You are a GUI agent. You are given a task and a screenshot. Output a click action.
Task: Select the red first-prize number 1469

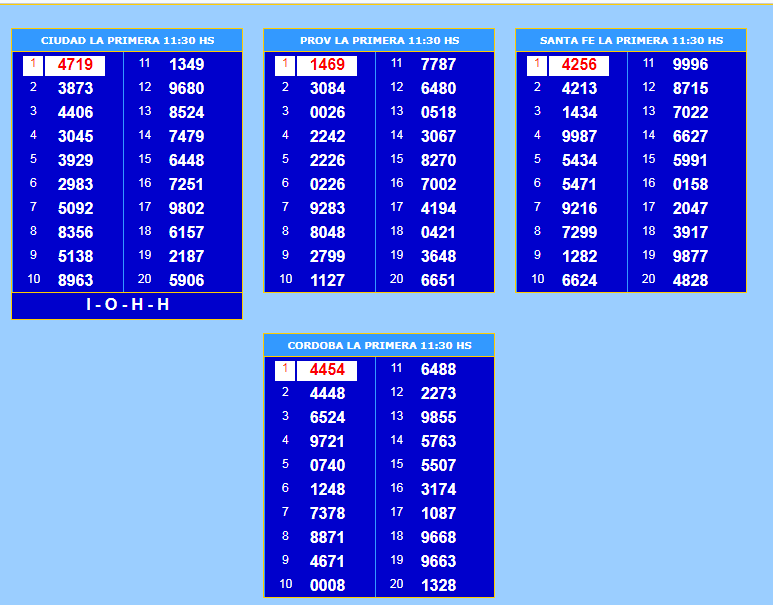pyautogui.click(x=327, y=65)
